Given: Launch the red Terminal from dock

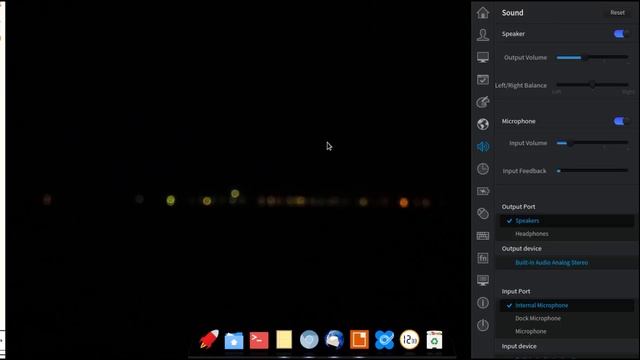Looking at the screenshot, I should pos(259,340).
